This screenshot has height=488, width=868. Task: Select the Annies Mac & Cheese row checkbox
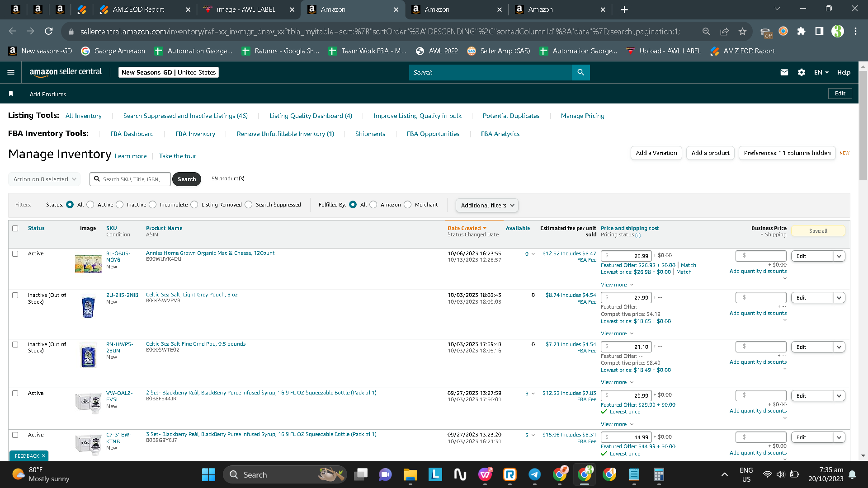tap(15, 253)
